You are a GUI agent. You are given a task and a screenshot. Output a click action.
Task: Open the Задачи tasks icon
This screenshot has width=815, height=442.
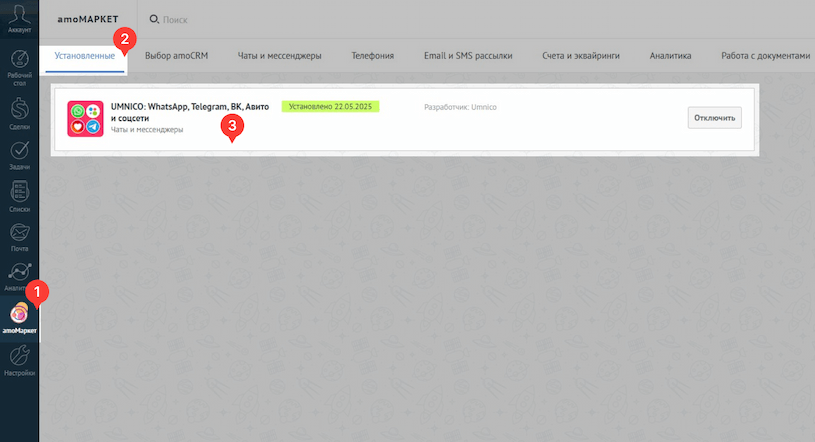click(19, 150)
